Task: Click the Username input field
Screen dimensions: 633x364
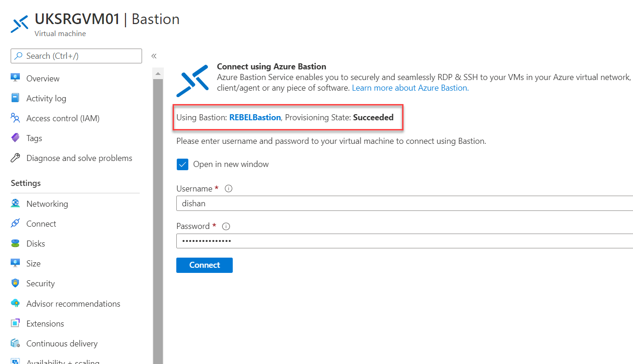Action: [x=404, y=204]
